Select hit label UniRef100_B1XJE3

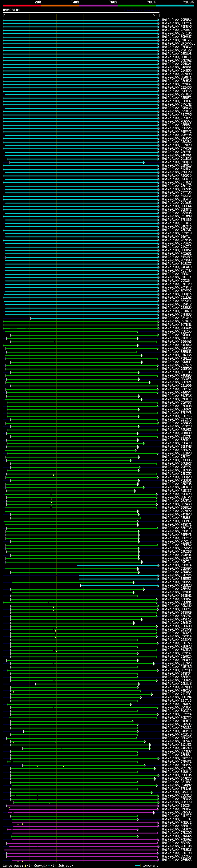[177, 745]
